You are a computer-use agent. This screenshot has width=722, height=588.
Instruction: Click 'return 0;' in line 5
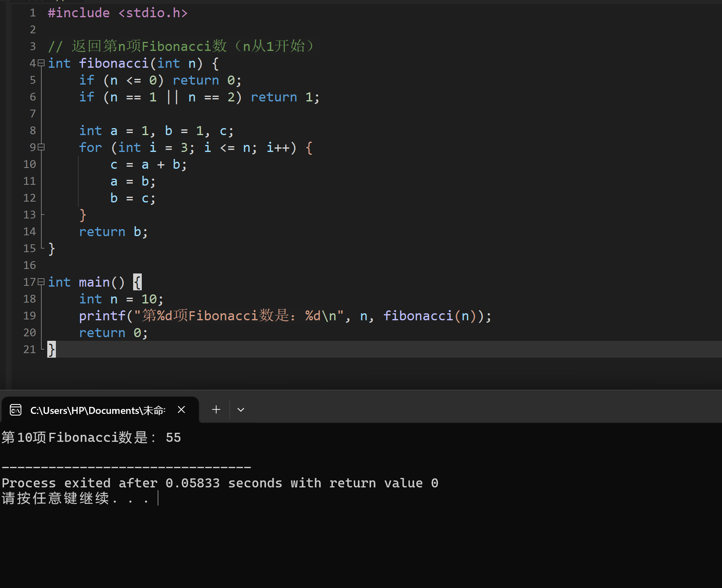pos(207,80)
